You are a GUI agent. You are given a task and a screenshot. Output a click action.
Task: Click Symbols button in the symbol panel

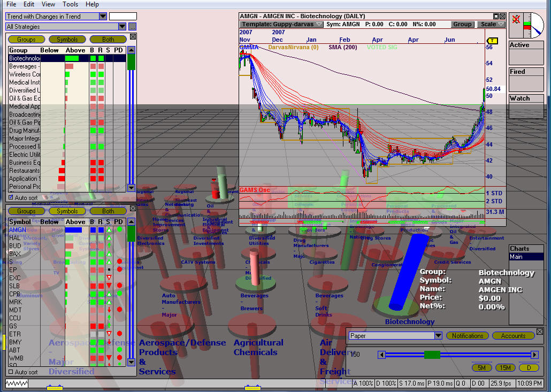tap(67, 211)
